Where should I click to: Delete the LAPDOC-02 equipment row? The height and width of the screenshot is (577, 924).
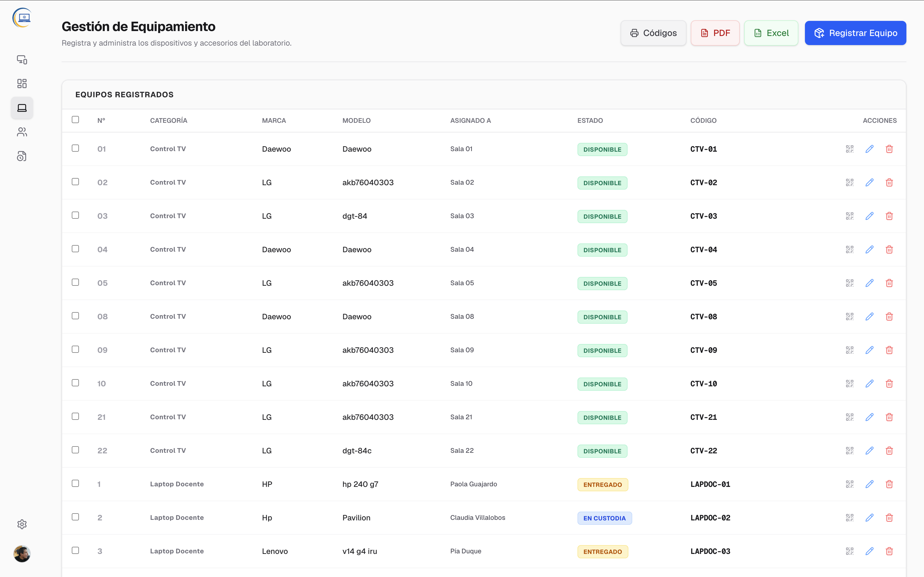(x=889, y=517)
